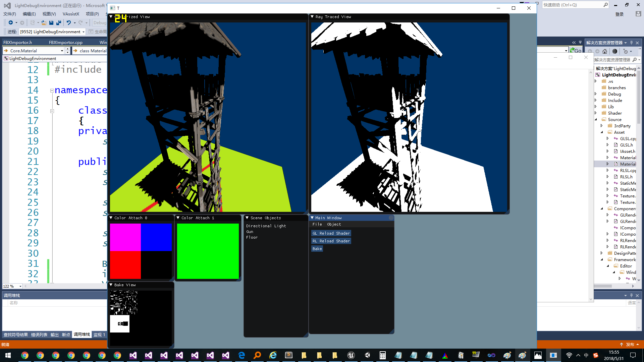Screen dimensions: 644x362
Task: Open the process LightDebugEnvironment dropdown
Action: point(84,32)
